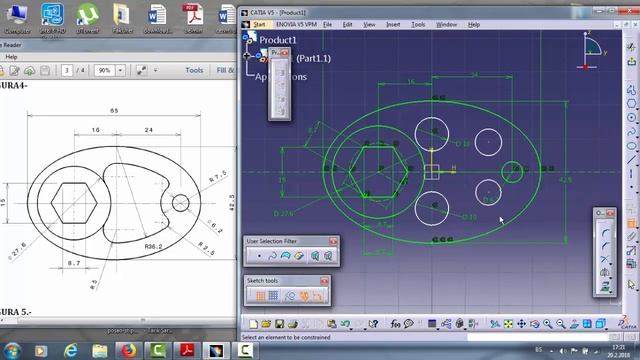Click Tools pane button in Adobe Reader

tap(194, 70)
